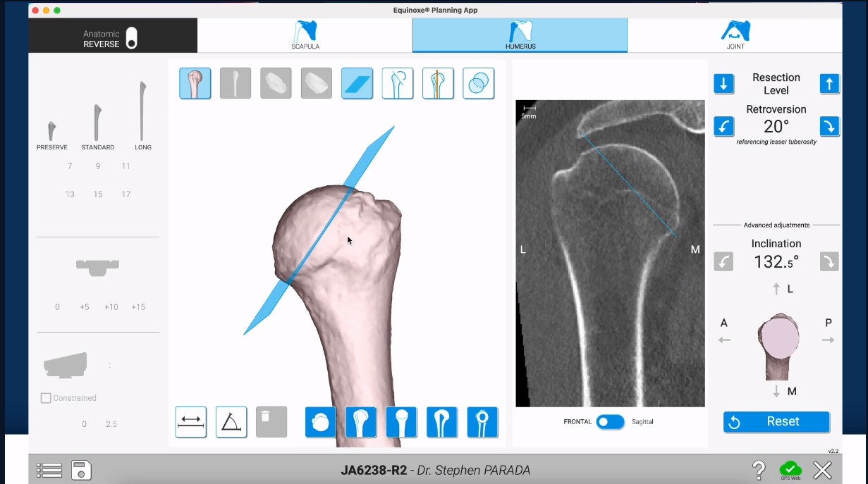
Task: Open the list menu icon
Action: pyautogui.click(x=49, y=470)
